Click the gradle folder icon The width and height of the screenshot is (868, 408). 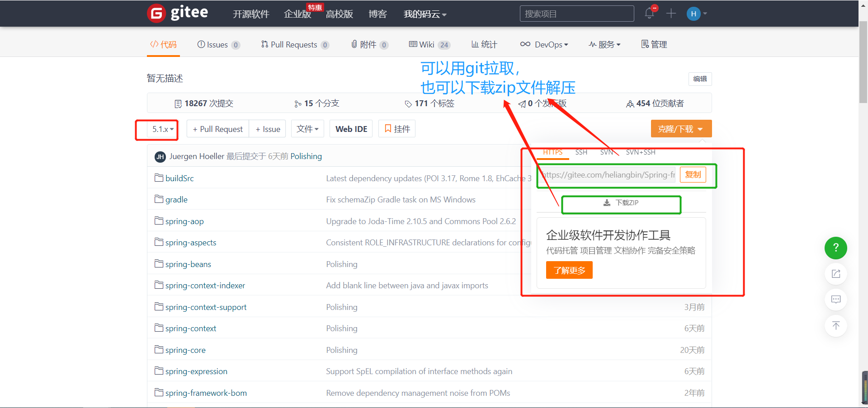[x=159, y=199]
